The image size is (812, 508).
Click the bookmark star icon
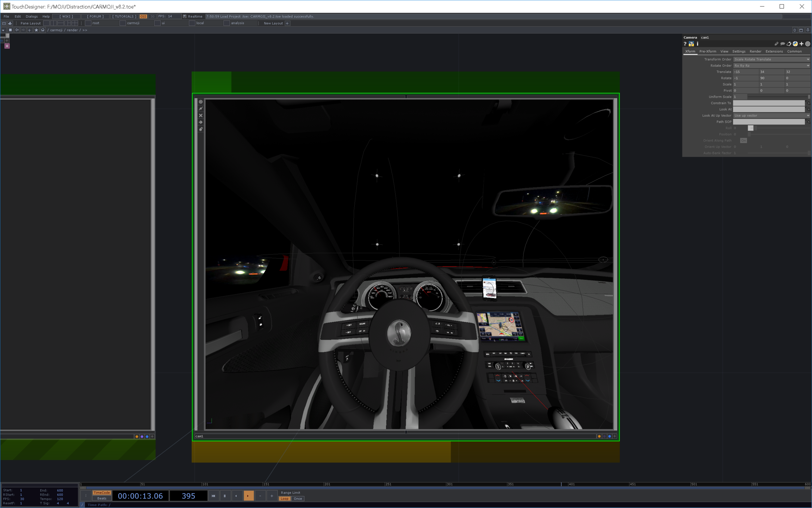point(36,30)
